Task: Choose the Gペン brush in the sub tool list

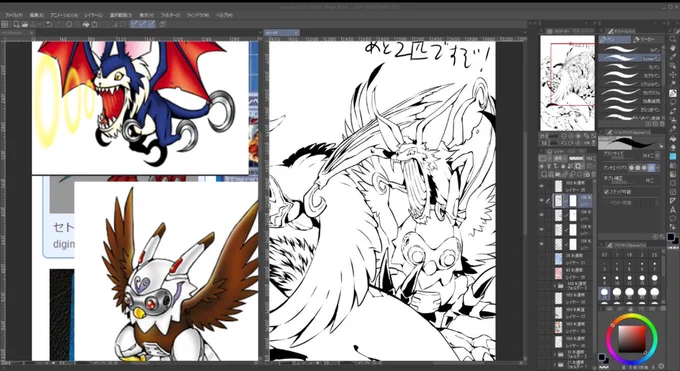Action: [630, 49]
